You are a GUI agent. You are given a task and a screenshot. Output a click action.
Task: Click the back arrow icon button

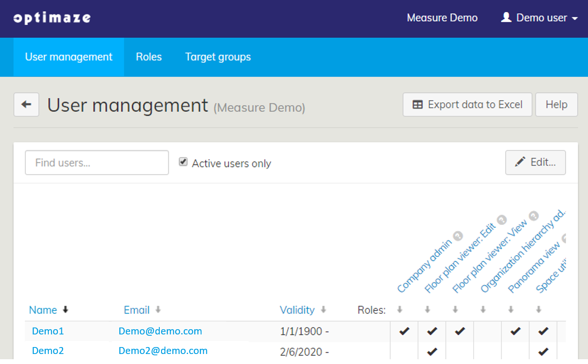tap(27, 105)
